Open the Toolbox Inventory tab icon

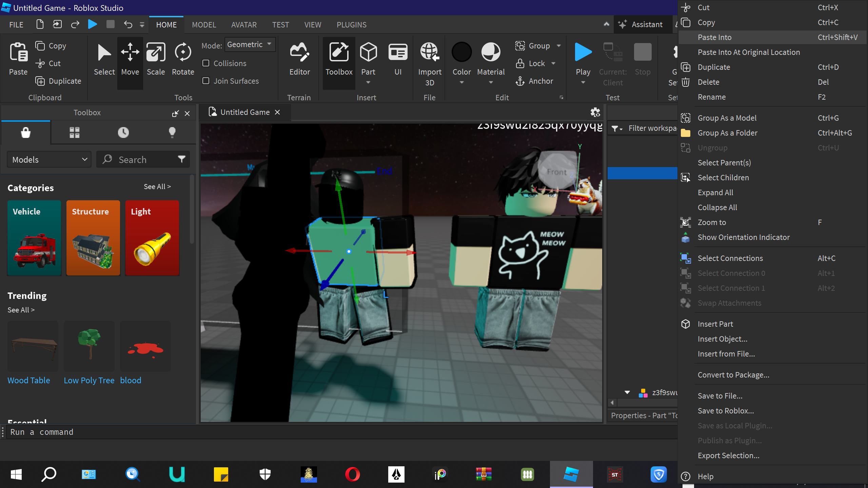[x=74, y=132]
